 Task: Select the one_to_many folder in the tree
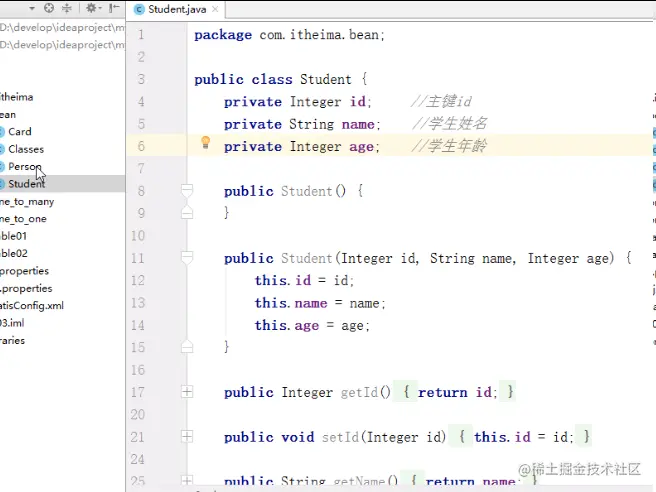[x=27, y=202]
